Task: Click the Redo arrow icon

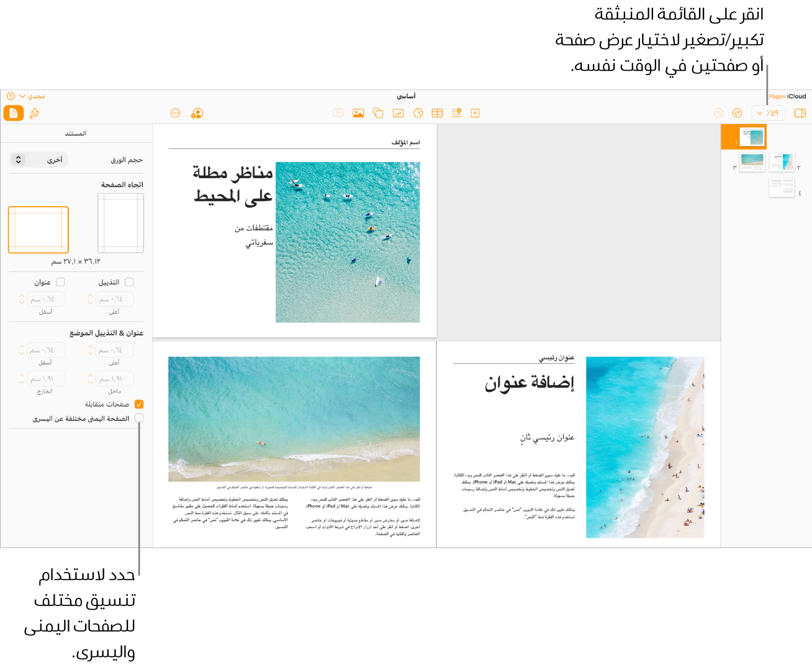Action: click(737, 113)
